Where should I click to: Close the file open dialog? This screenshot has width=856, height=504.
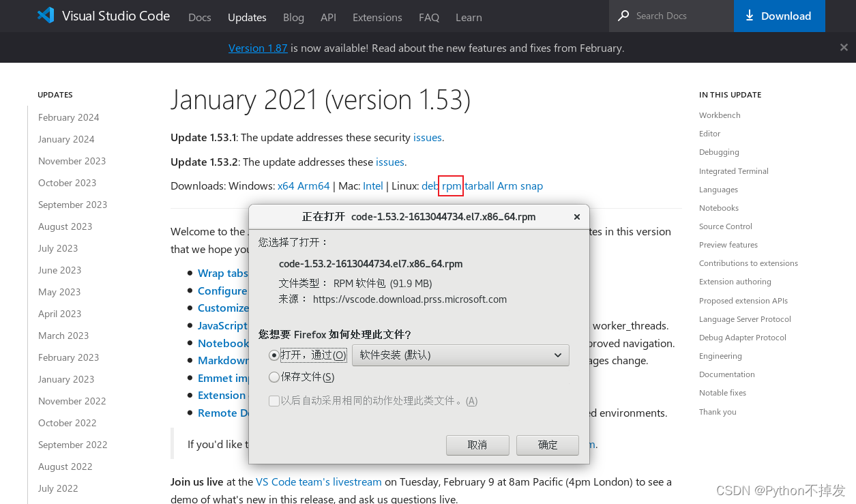tap(576, 217)
